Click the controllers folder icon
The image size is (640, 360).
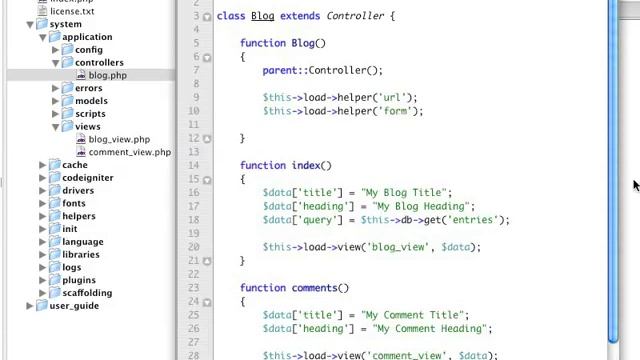(x=67, y=62)
